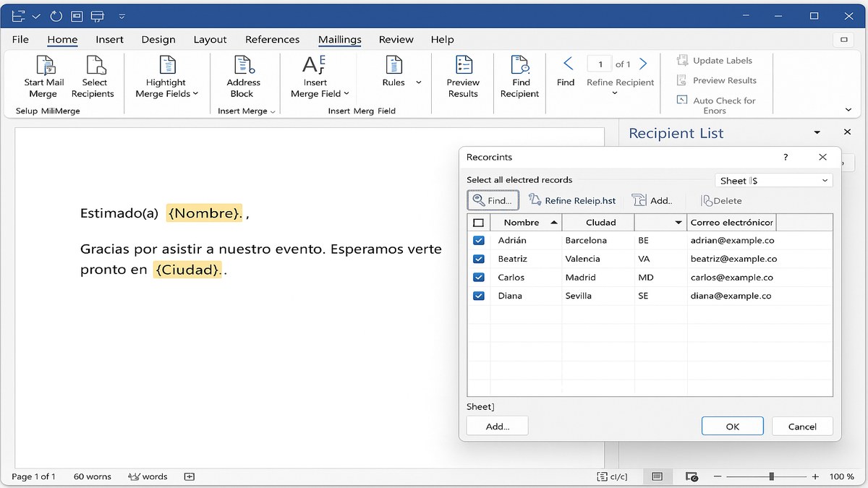Open the Review tab
Screen dimensions: 868x488
396,40
